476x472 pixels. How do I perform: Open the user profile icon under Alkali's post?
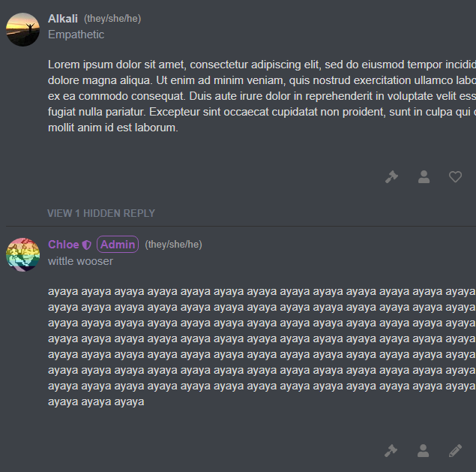coord(424,177)
